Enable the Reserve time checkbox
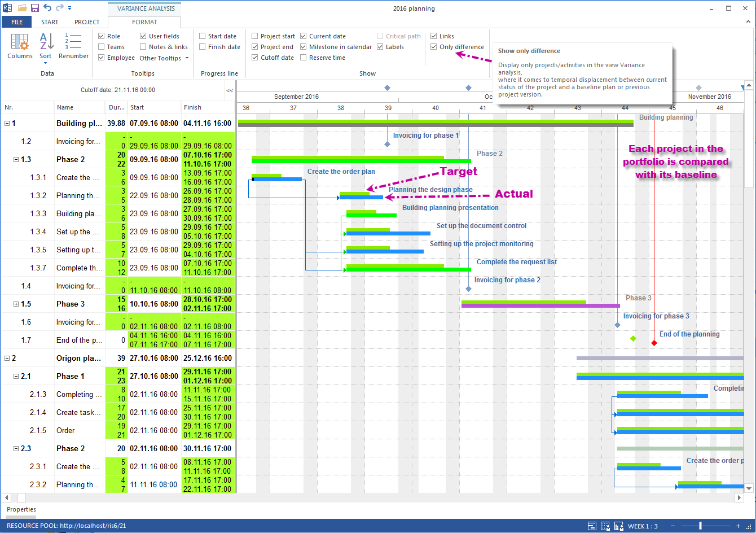The image size is (756, 533). coord(304,57)
